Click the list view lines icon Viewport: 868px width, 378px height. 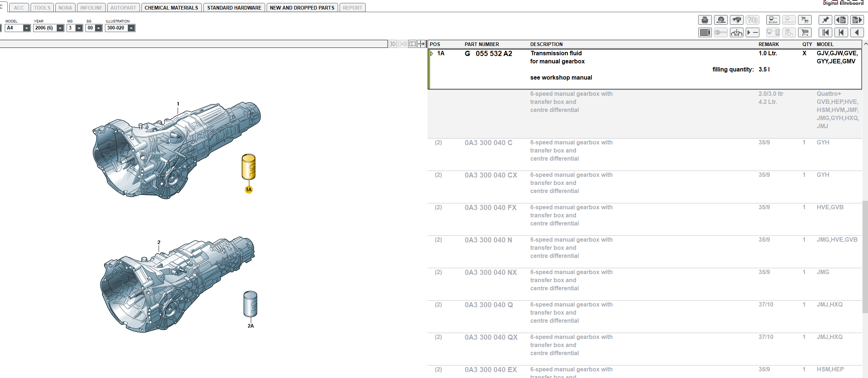coord(705,32)
